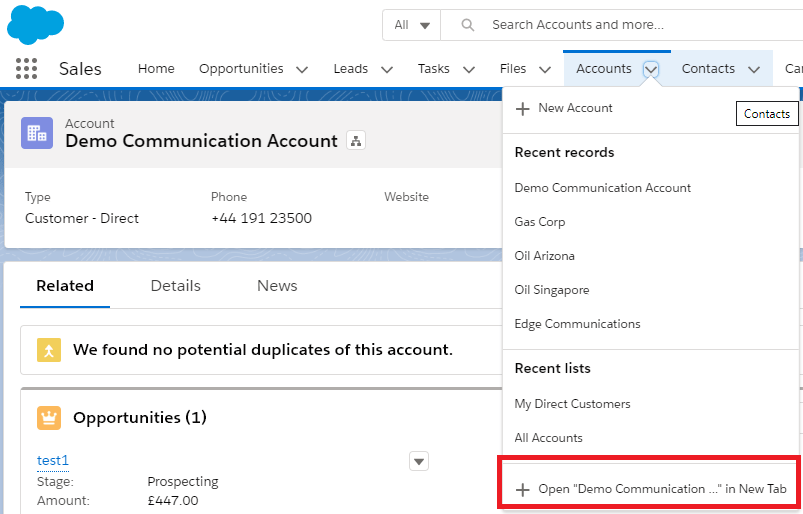The image size is (803, 514).
Task: Click the Customer - Direct type value
Action: tap(82, 219)
